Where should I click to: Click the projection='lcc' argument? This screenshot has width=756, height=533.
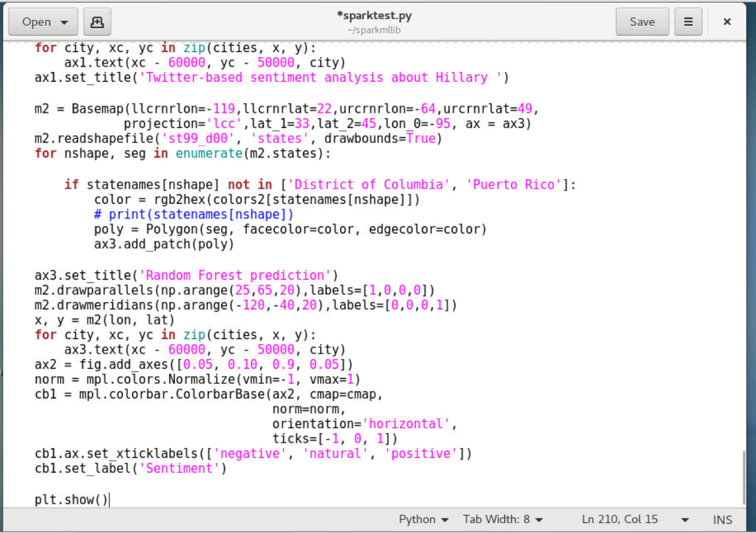(x=183, y=124)
